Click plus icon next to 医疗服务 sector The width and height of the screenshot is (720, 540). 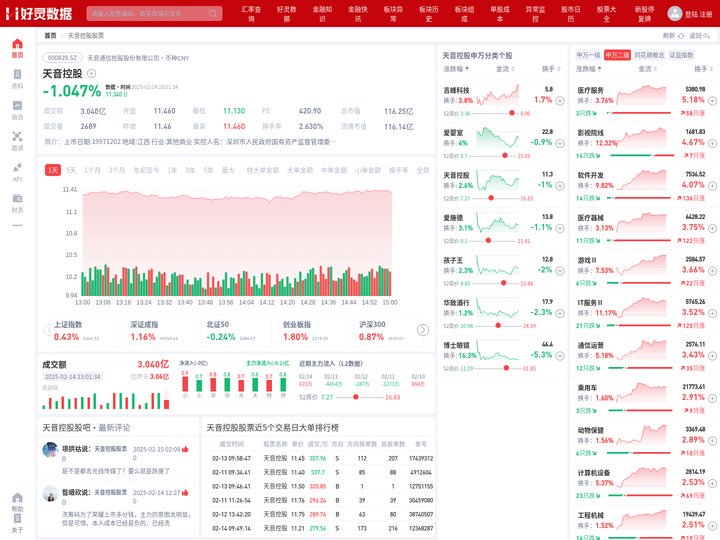coord(712,101)
